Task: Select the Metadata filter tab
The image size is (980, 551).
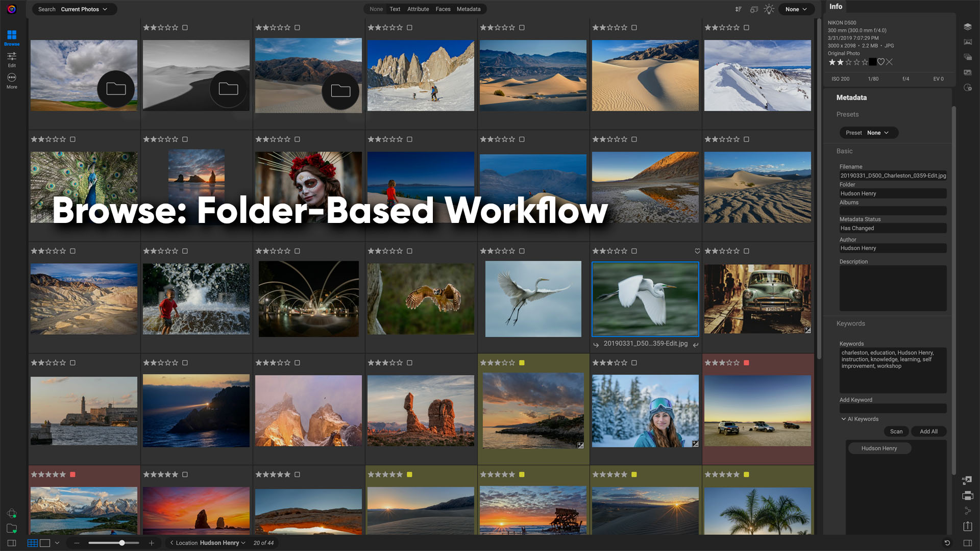Action: click(x=469, y=9)
